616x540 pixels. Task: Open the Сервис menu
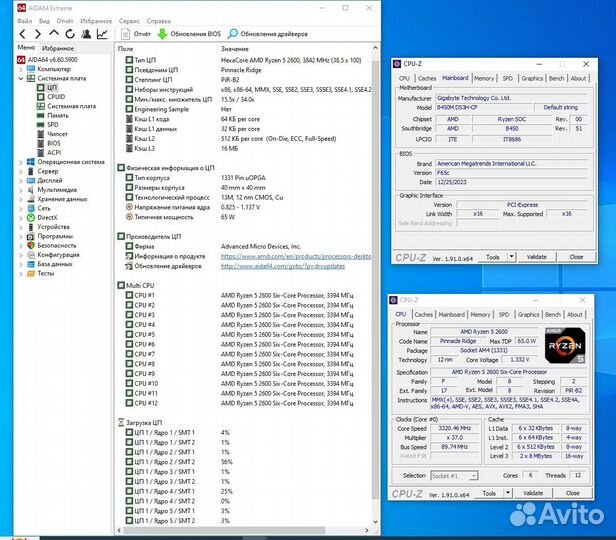(129, 21)
